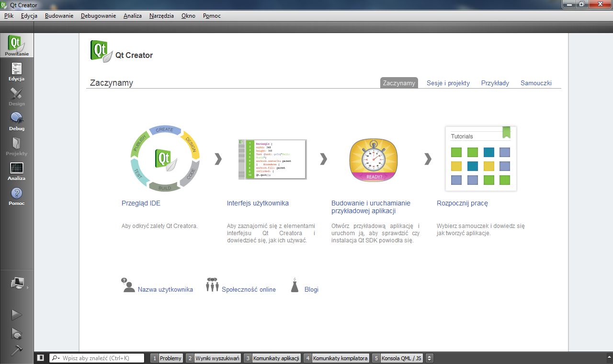The height and width of the screenshot is (364, 613).
Task: Open the Rozpocznij pracę link
Action: coord(462,203)
